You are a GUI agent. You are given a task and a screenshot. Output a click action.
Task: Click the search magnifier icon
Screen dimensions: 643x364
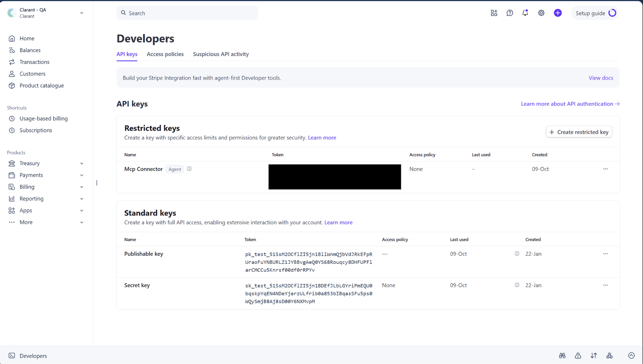[123, 13]
